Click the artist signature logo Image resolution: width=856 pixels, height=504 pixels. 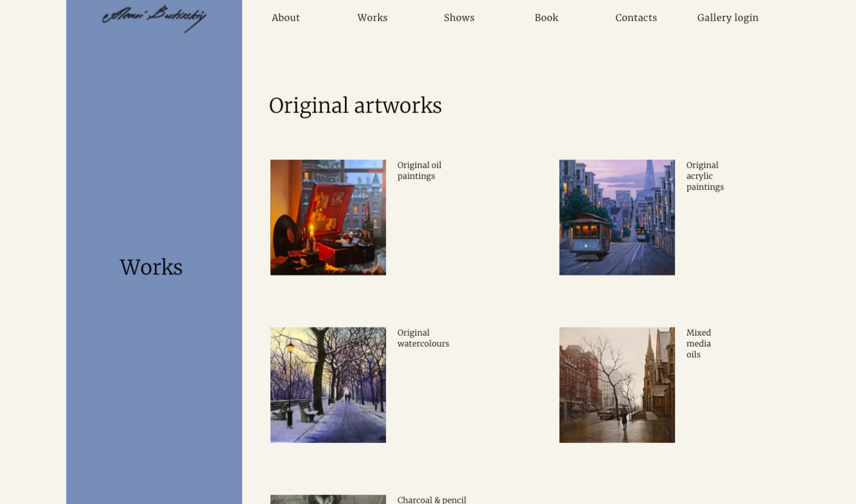pos(154,18)
